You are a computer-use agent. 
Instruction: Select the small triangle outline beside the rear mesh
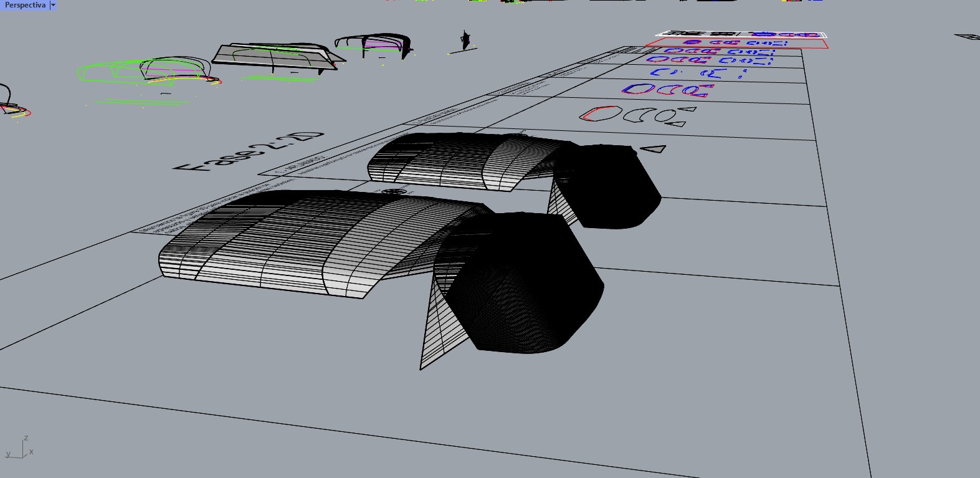[x=654, y=149]
